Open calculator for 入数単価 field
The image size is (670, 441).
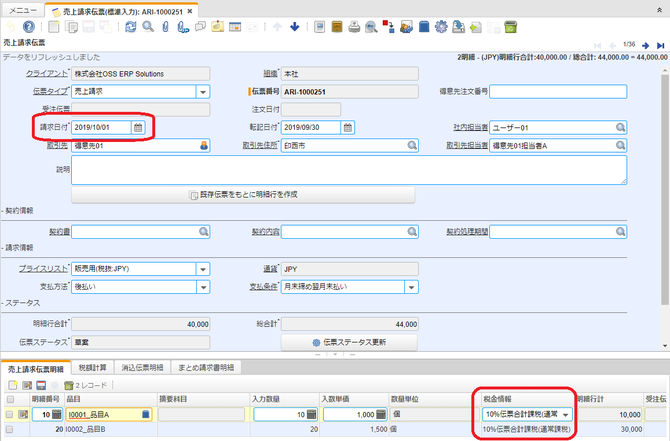click(x=381, y=414)
